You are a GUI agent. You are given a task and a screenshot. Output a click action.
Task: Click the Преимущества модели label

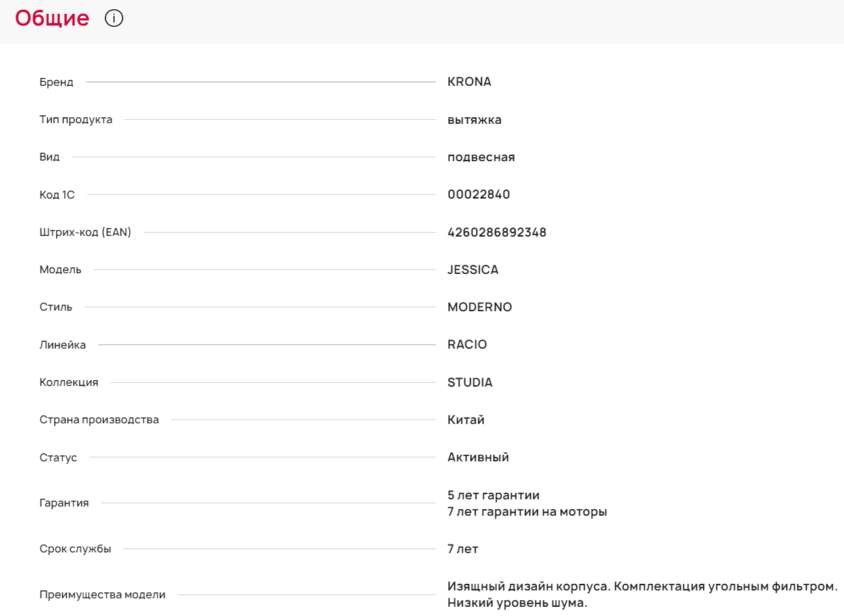coord(102,595)
